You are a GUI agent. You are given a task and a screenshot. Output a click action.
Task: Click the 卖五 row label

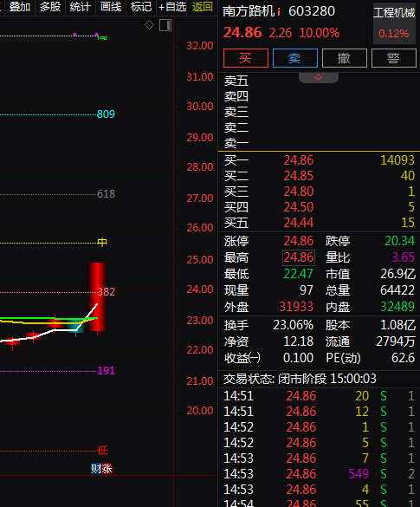click(x=236, y=81)
